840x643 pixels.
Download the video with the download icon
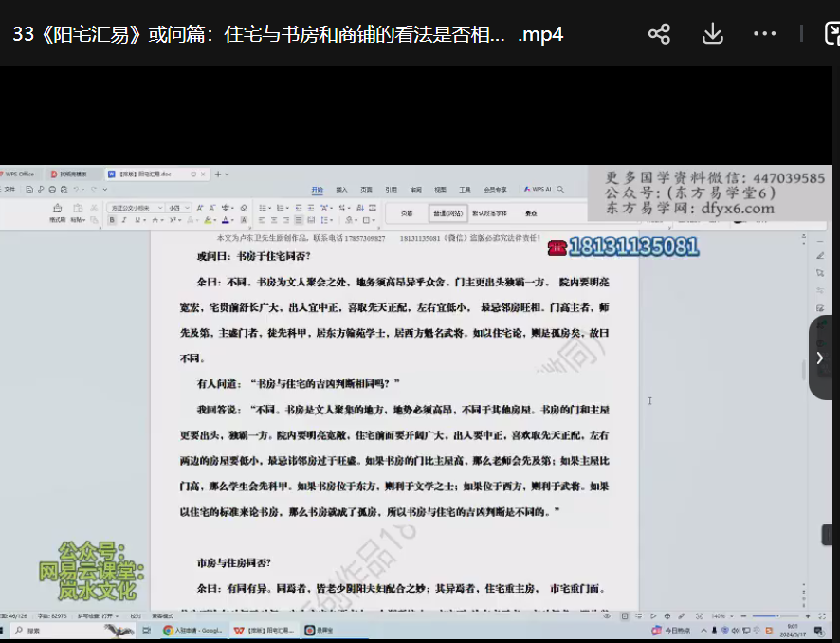tap(712, 34)
